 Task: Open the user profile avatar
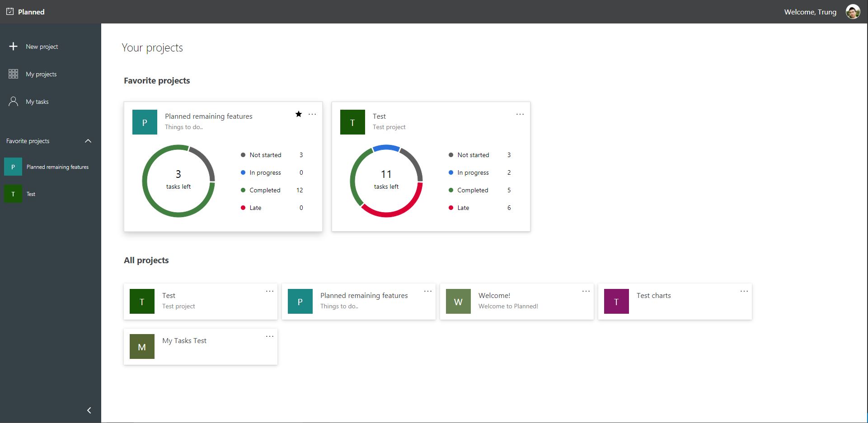pos(853,12)
